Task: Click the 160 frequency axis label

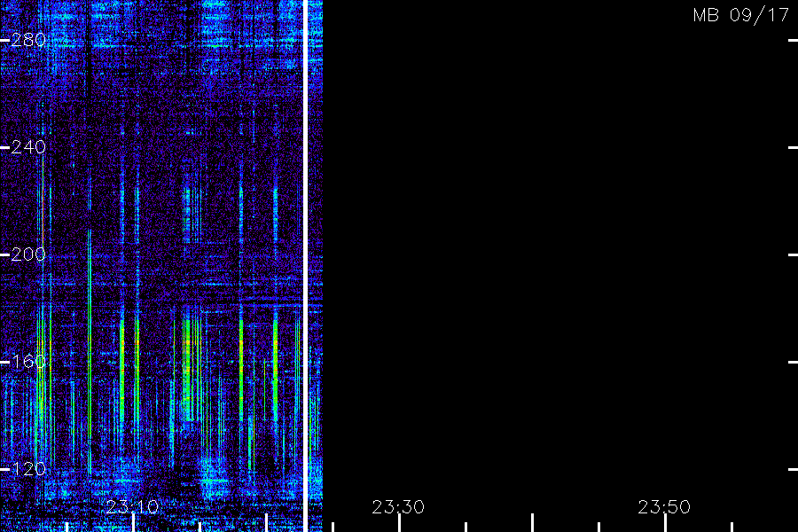Action: 28,362
